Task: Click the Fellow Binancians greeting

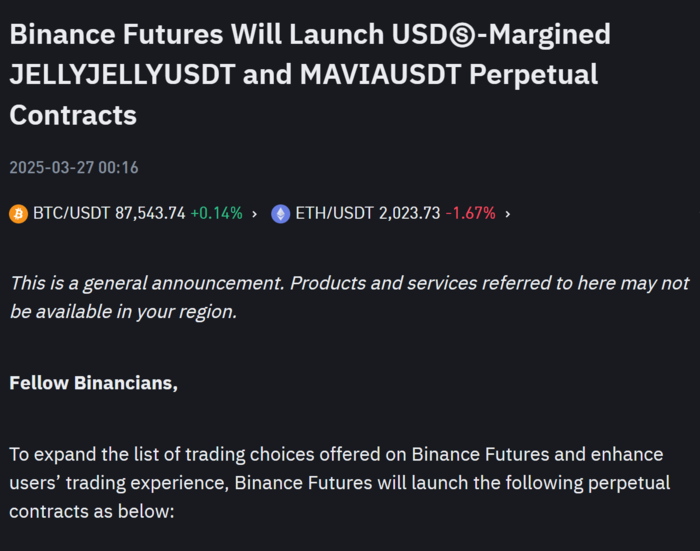Action: click(x=93, y=383)
